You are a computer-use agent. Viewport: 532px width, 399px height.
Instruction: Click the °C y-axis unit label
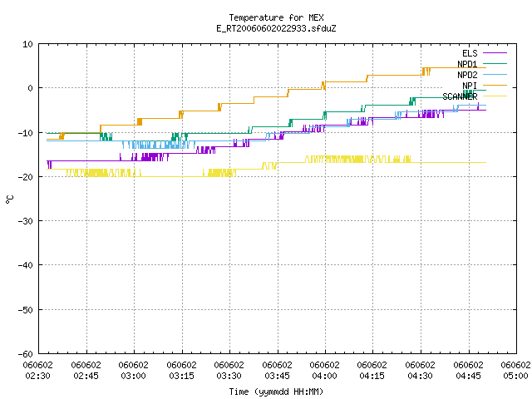click(x=9, y=199)
